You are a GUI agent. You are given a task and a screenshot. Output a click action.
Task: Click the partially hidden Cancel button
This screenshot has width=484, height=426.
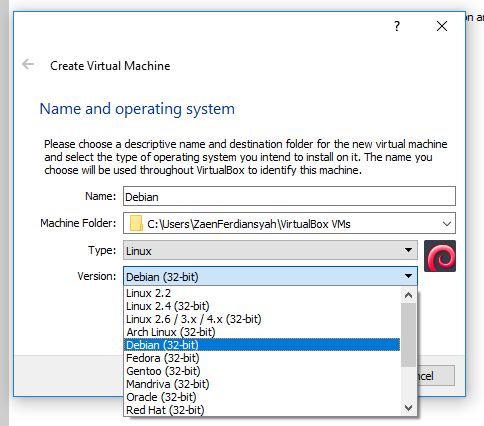click(436, 376)
